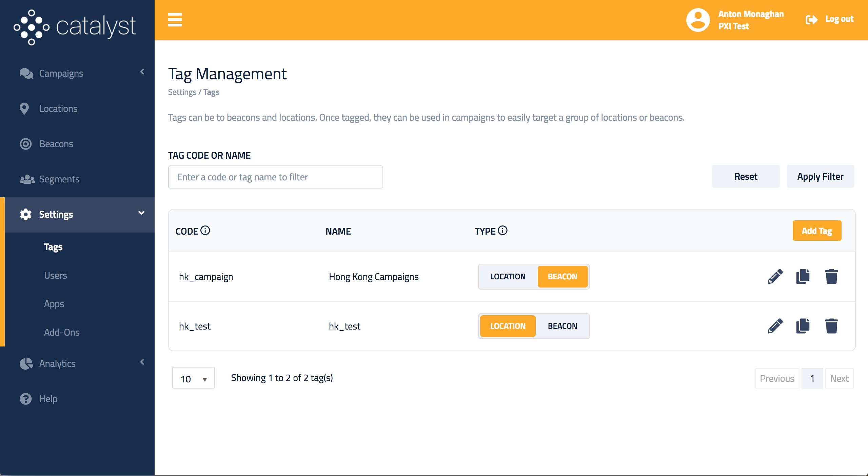Select the Beacons icon in the sidebar
The height and width of the screenshot is (476, 868).
click(26, 143)
